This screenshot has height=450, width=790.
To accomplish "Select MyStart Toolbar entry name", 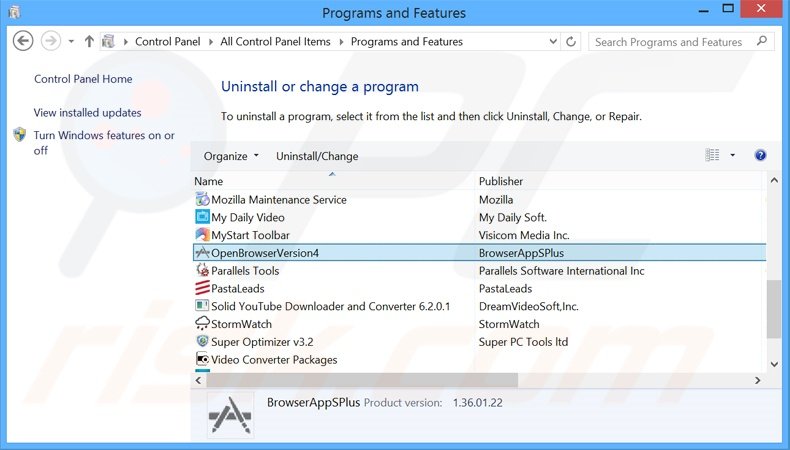I will 250,235.
